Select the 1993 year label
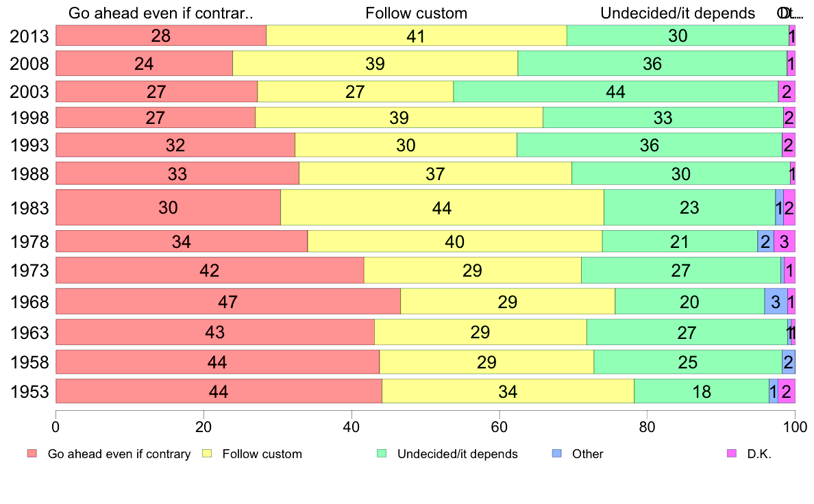This screenshot has height=504, width=814. point(29,146)
